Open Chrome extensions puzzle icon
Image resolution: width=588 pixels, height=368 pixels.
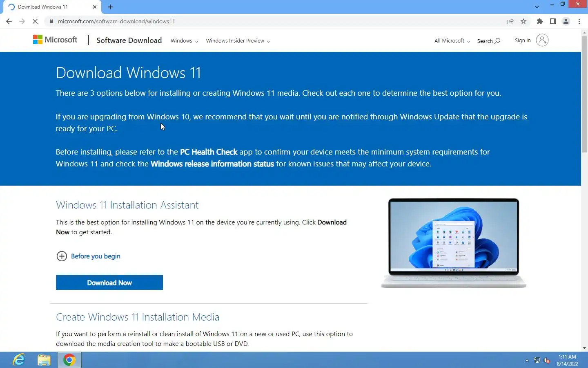point(540,21)
